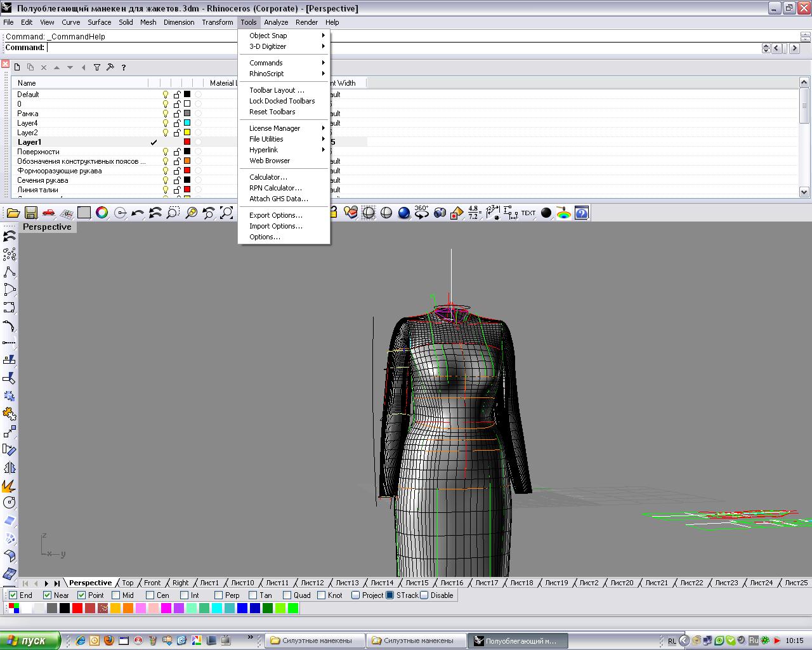Click the 360° rotate view icon
This screenshot has height=650, width=812.
tap(421, 213)
